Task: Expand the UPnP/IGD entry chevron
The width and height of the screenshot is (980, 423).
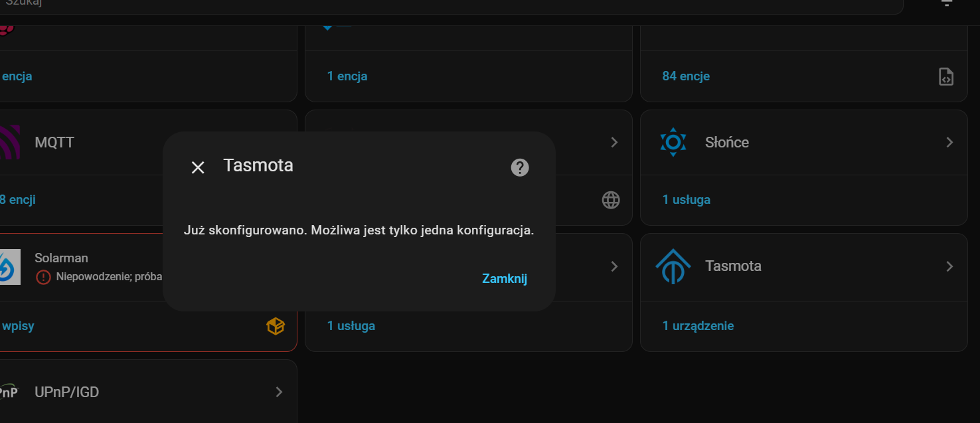Action: click(x=280, y=392)
